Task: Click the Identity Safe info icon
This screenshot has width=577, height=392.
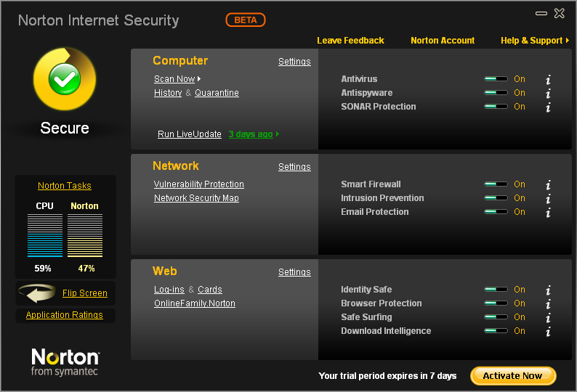Action: (548, 290)
